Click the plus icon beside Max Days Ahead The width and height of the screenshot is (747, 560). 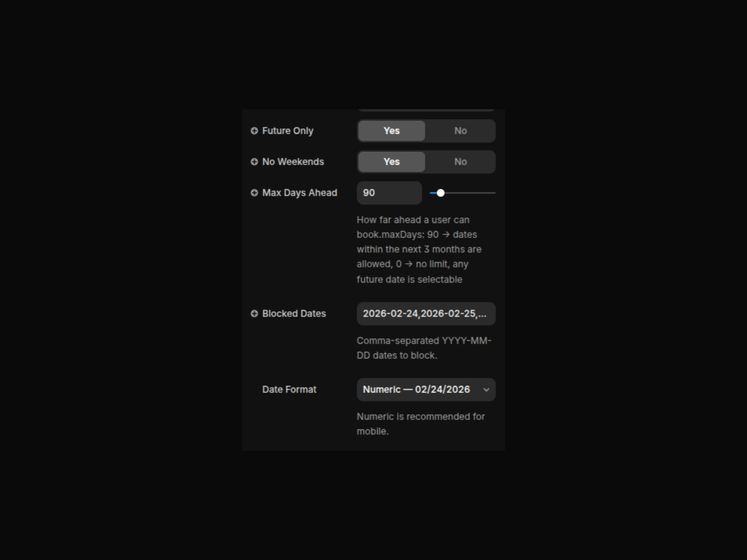point(254,193)
